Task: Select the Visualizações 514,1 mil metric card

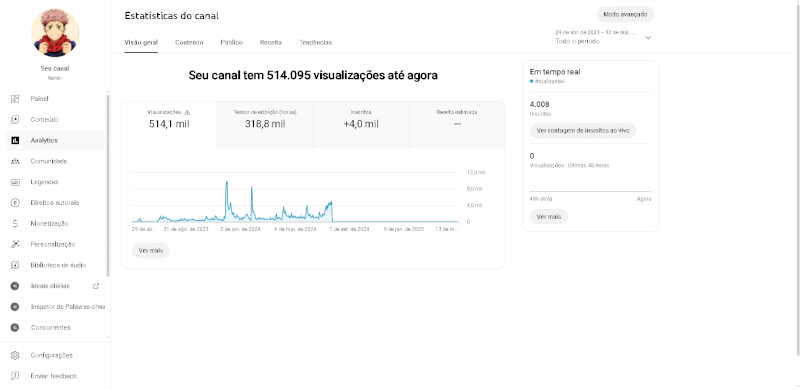Action: [x=169, y=125]
